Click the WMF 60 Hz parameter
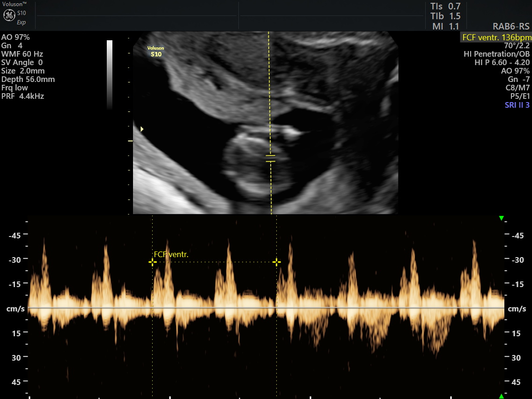Viewport: 532px width, 399px height. point(22,54)
